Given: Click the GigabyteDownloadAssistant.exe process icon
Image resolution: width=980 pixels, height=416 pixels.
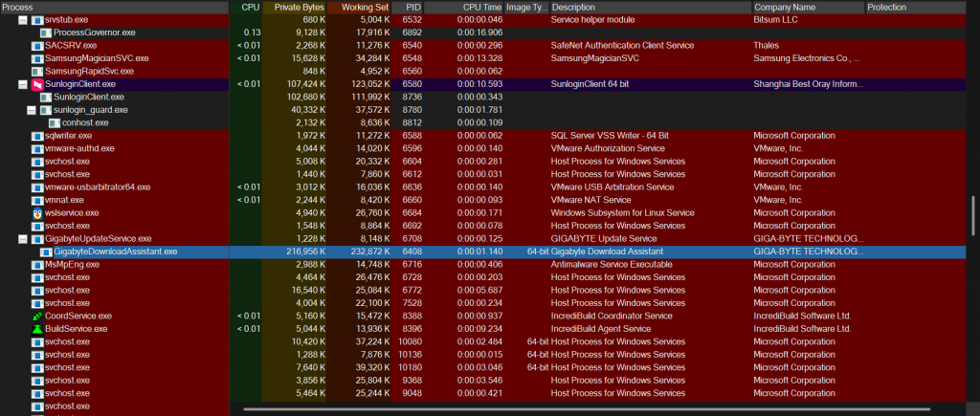Looking at the screenshot, I should pos(46,252).
